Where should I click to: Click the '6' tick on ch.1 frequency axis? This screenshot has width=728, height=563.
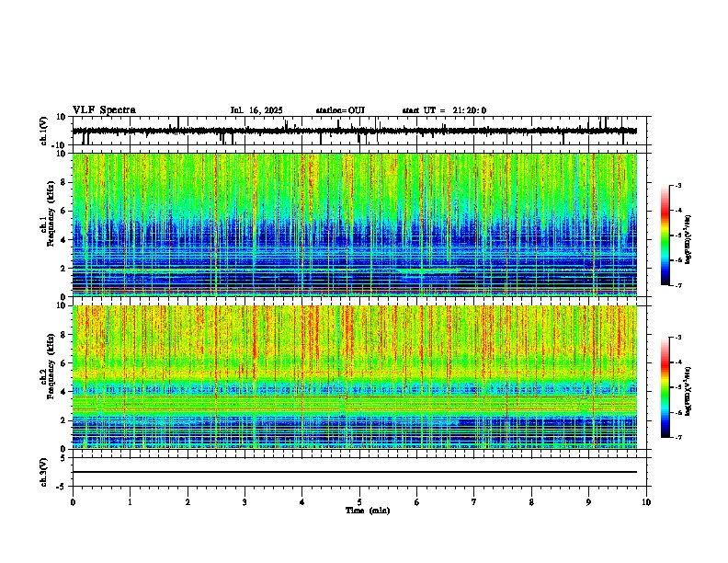pyautogui.click(x=64, y=212)
